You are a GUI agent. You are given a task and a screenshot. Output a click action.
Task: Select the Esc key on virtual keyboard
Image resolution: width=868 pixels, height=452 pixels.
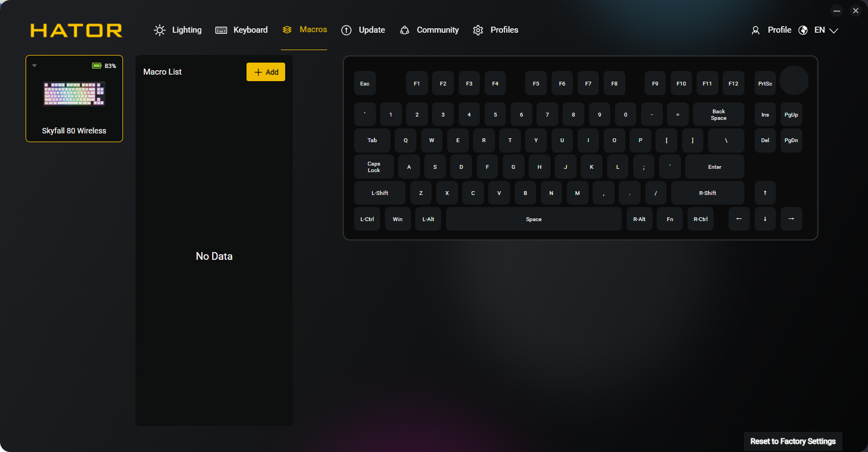365,83
